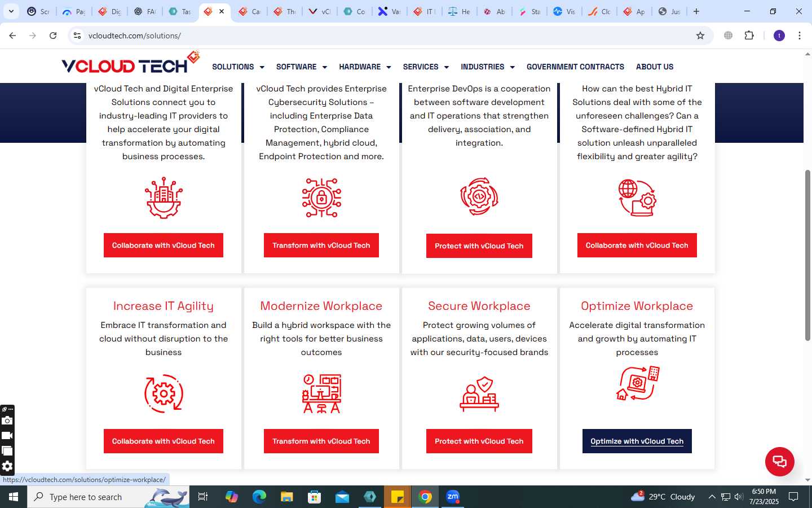Image resolution: width=812 pixels, height=508 pixels.
Task: Click Protect with vCloud Tech under Enterprise DevOps
Action: (479, 246)
